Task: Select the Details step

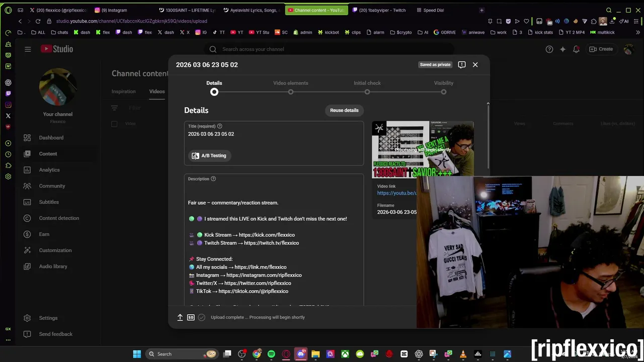Action: [214, 87]
